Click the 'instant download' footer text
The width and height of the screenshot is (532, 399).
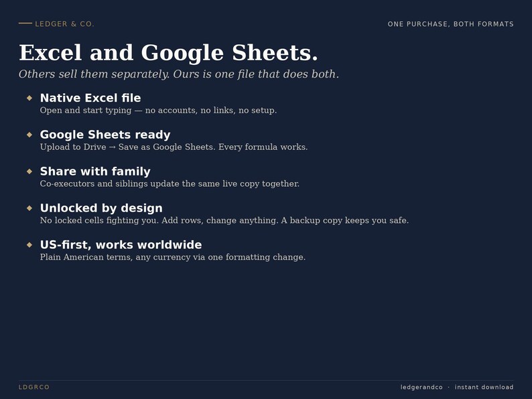click(x=484, y=387)
